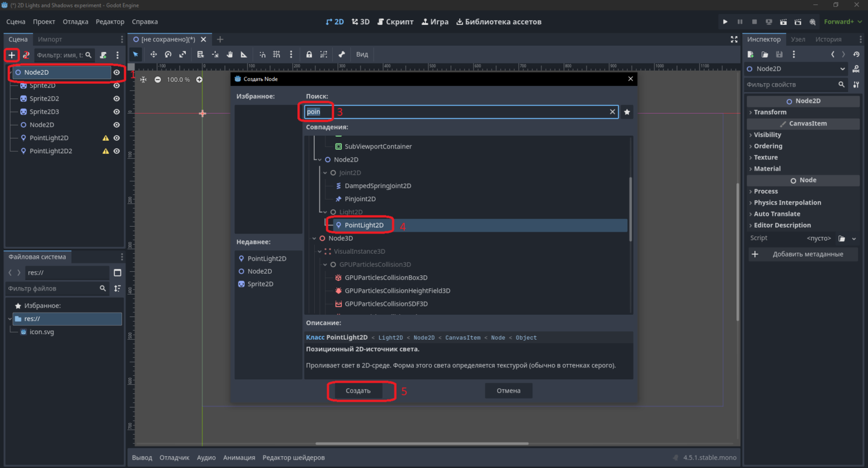
Task: Toggle visibility of Sprite2D2
Action: (116, 98)
